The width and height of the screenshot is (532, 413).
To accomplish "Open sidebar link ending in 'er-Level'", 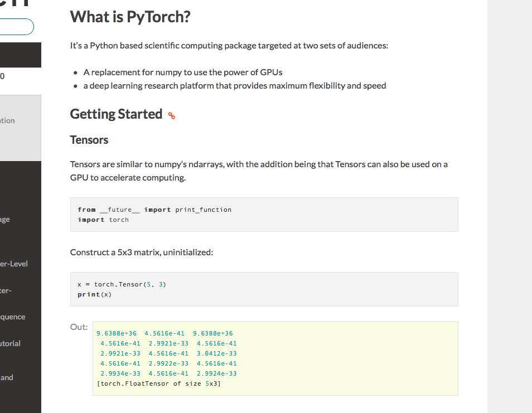I will click(x=13, y=264).
